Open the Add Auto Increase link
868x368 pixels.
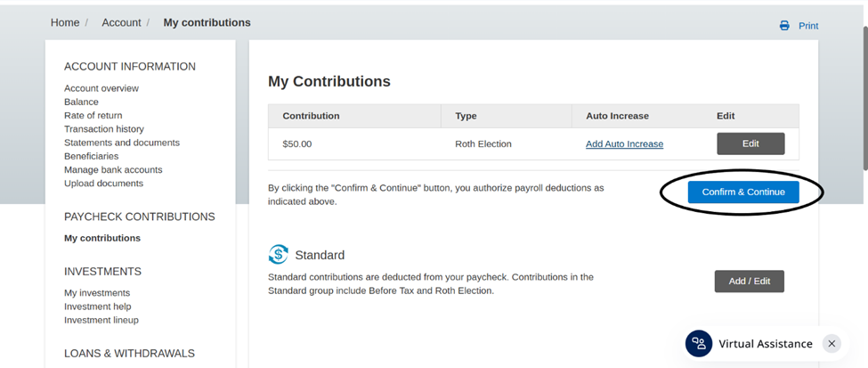624,144
